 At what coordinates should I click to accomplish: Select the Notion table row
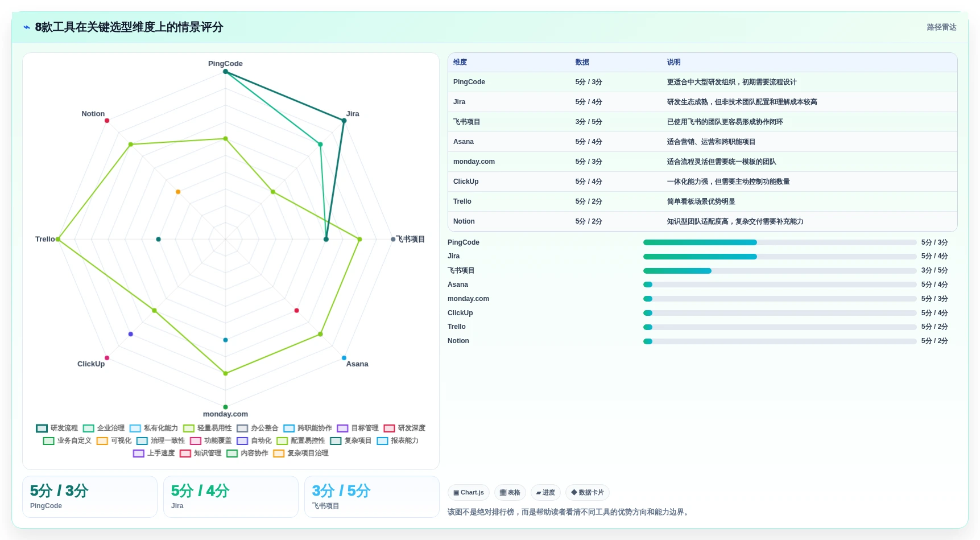[x=702, y=221]
